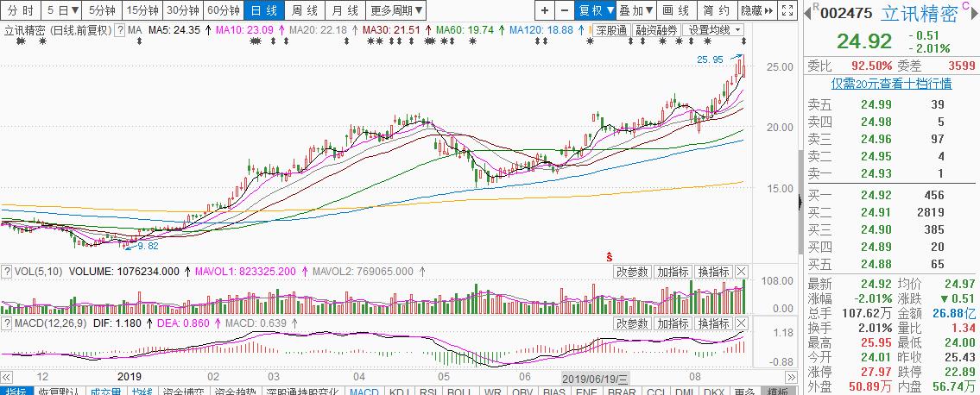Select the OBV indicator tab
The height and width of the screenshot is (395, 980).
(522, 391)
